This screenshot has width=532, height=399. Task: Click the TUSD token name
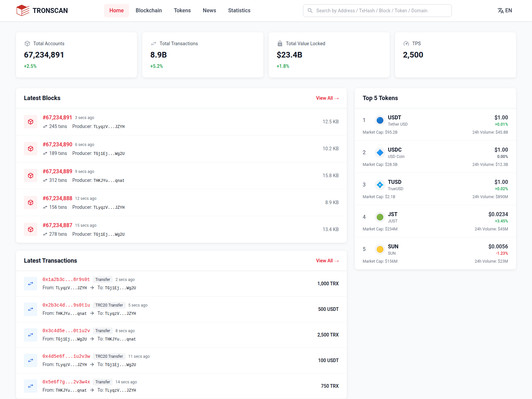coord(395,182)
